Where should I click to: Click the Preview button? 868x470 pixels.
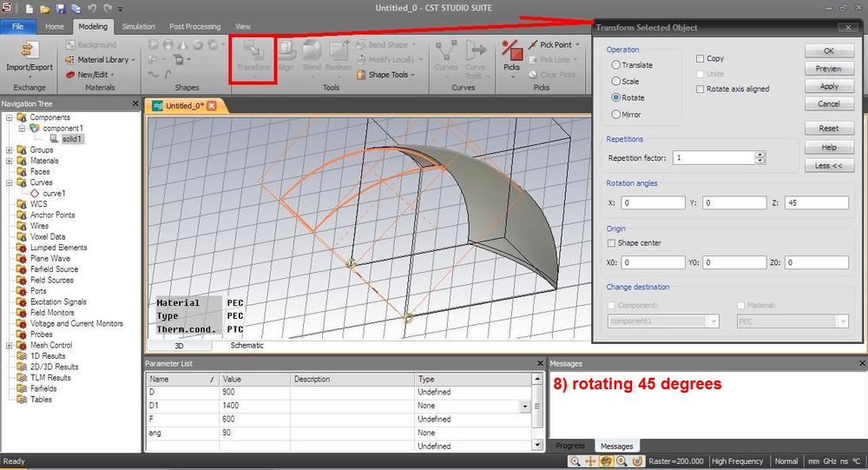pos(829,68)
